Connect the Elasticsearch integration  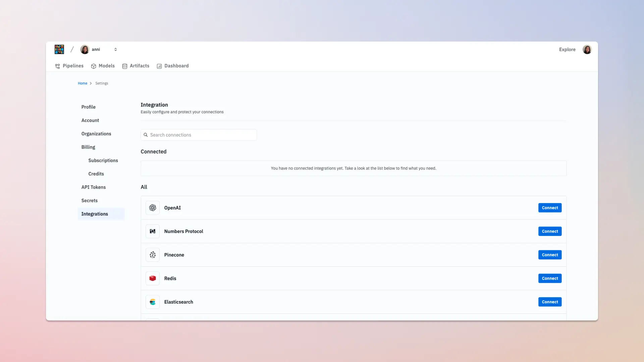[x=550, y=302]
